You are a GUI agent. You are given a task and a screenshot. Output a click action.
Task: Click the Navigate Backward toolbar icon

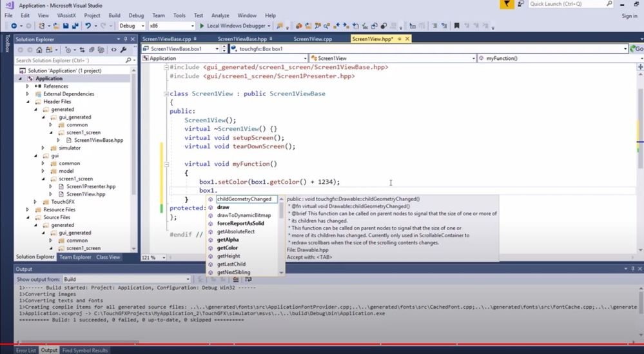click(x=14, y=26)
